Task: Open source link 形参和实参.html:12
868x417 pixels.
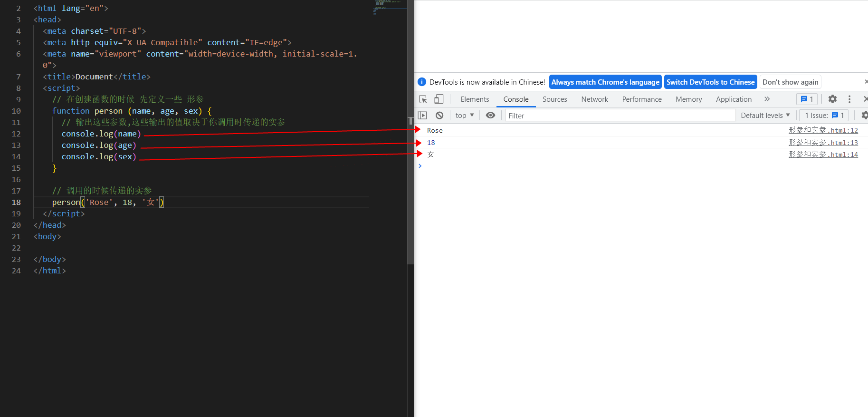Action: click(823, 130)
